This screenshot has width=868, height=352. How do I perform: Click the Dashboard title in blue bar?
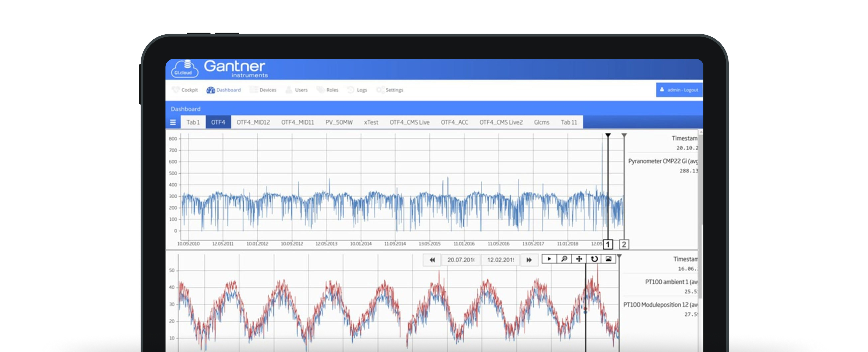[x=185, y=109]
